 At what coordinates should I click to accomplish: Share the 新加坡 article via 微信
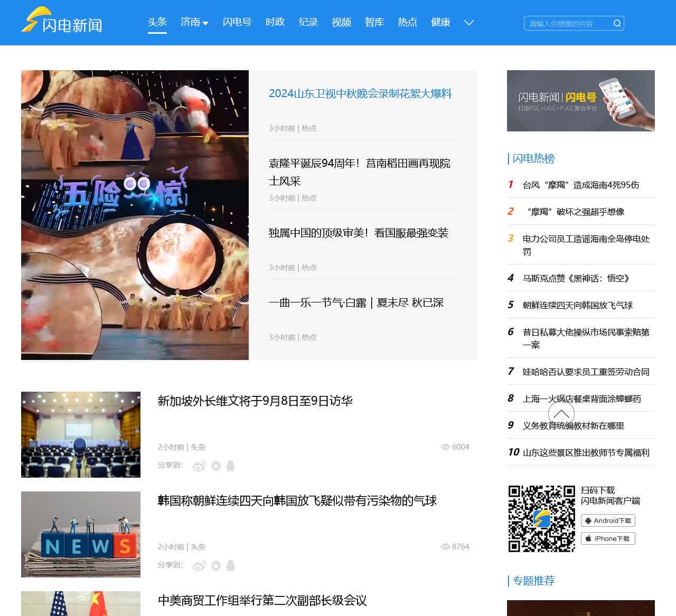coord(216,466)
